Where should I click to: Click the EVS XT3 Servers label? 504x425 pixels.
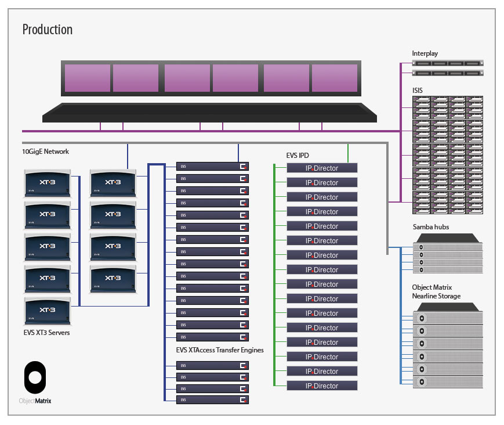[x=46, y=333]
